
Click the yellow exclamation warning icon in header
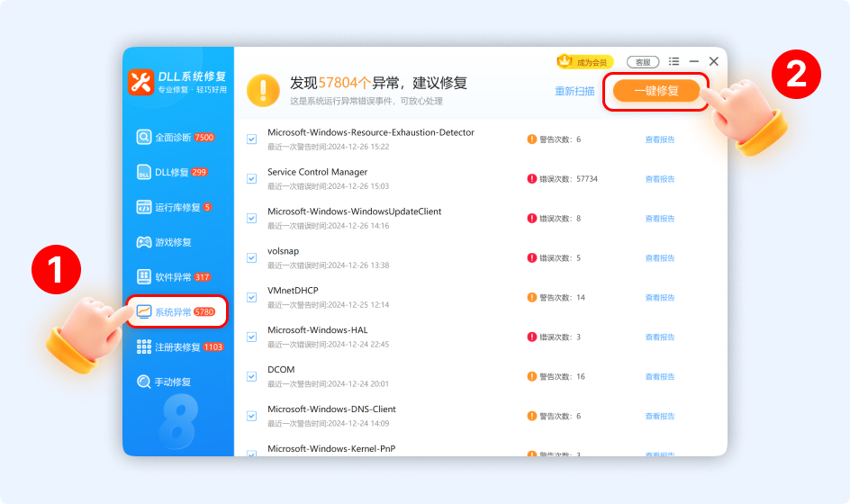point(263,91)
